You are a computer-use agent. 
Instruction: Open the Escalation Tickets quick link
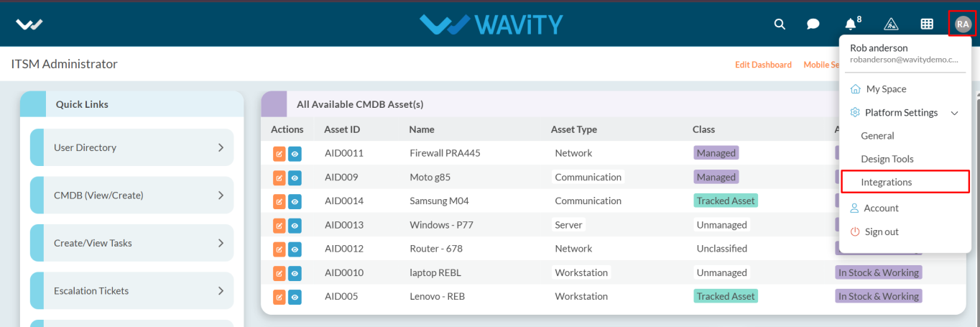(132, 291)
